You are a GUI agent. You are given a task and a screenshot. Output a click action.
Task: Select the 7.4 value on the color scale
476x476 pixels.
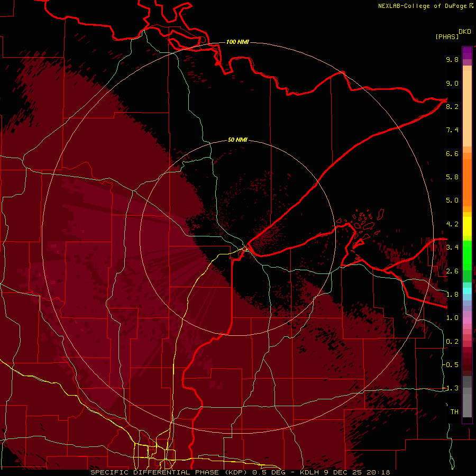tap(452, 130)
